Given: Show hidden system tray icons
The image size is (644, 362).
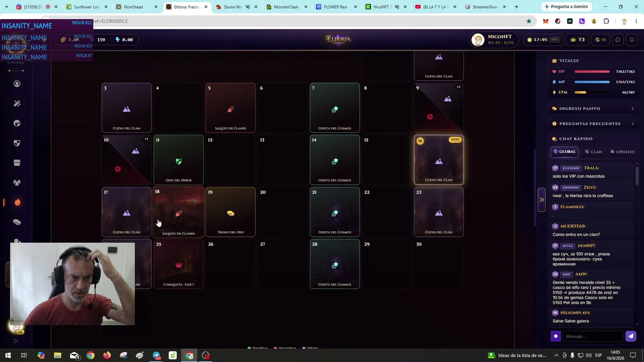Looking at the screenshot, I should point(556,355).
